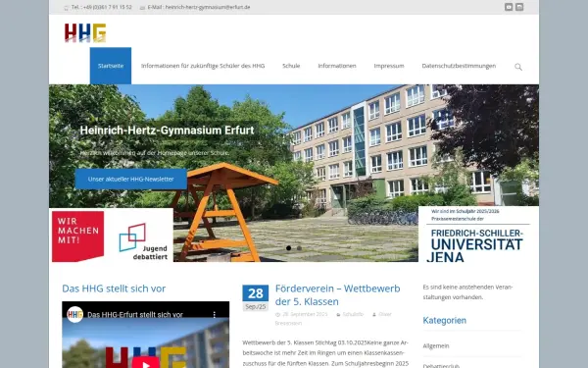Click the Das HHG stellt sich vor heading
Viewport: 588px width, 368px height.
114,289
